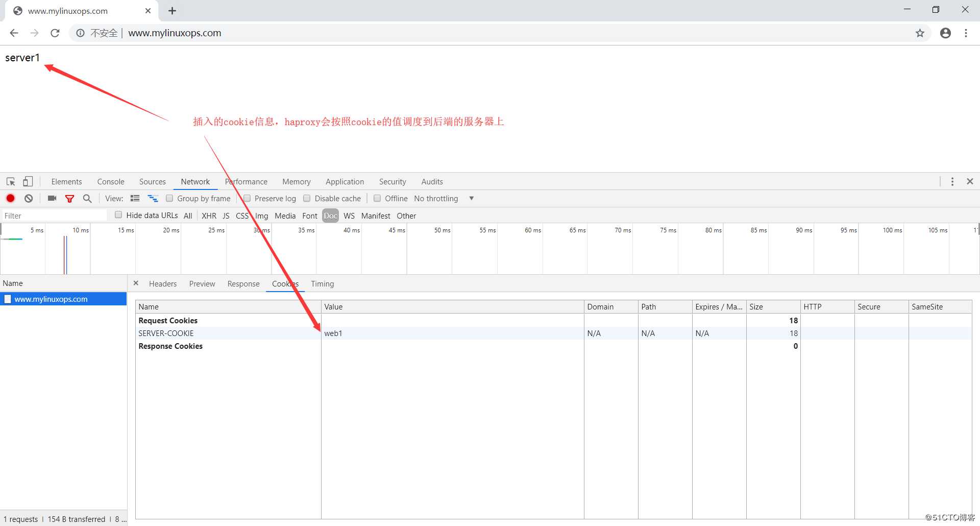Filter requests by WS
980x526 pixels.
349,216
